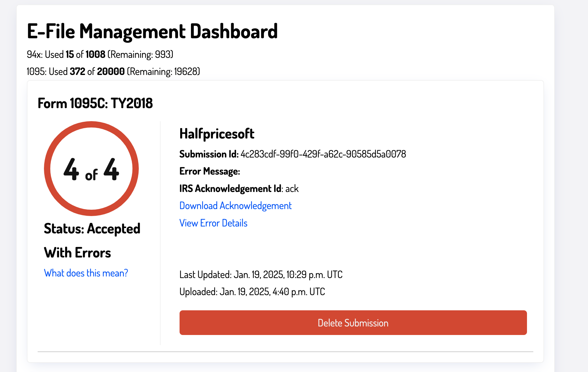Click the Uploaded timestamp

point(252,292)
